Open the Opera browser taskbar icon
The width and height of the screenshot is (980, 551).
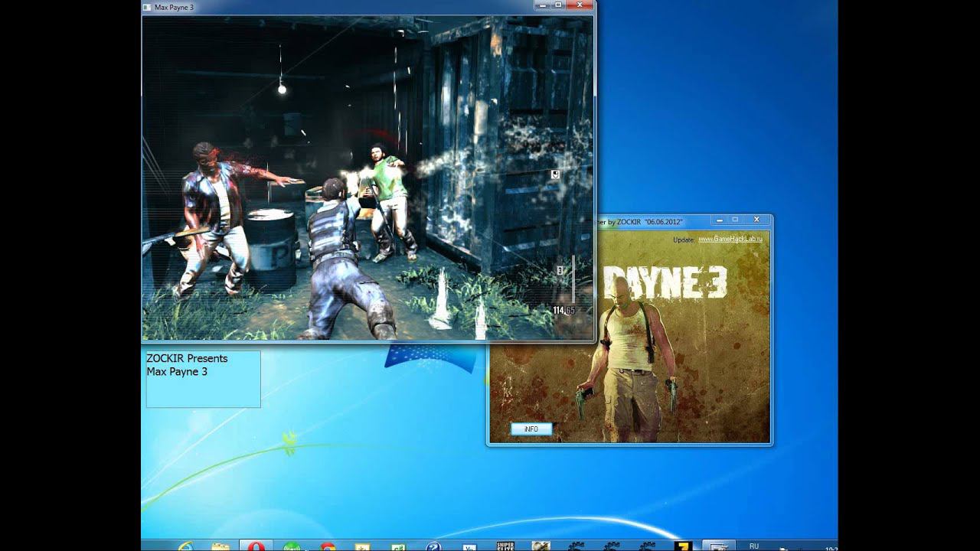coord(256,546)
